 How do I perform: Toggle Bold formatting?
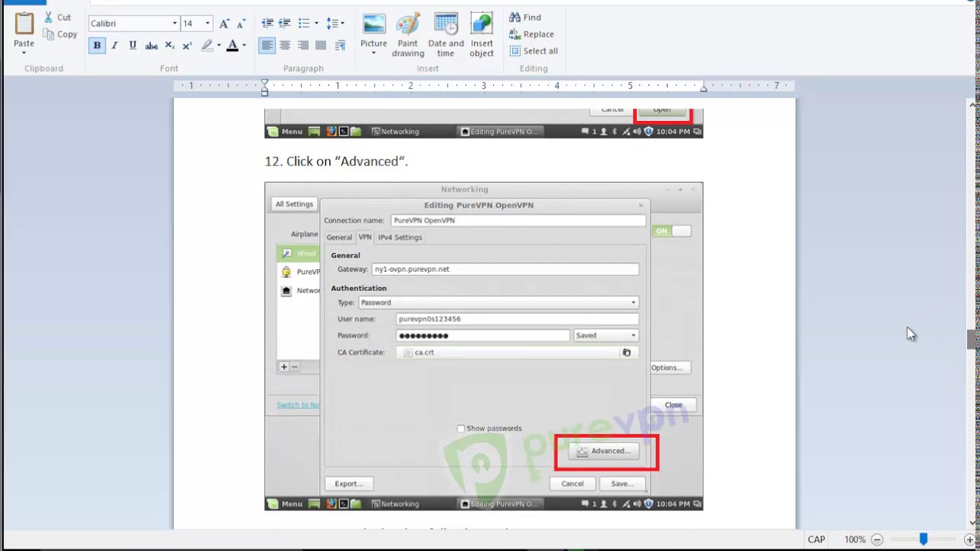pyautogui.click(x=96, y=46)
